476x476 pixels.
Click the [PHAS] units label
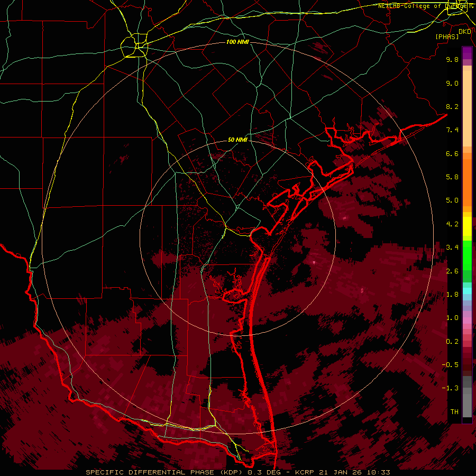pyautogui.click(x=447, y=36)
